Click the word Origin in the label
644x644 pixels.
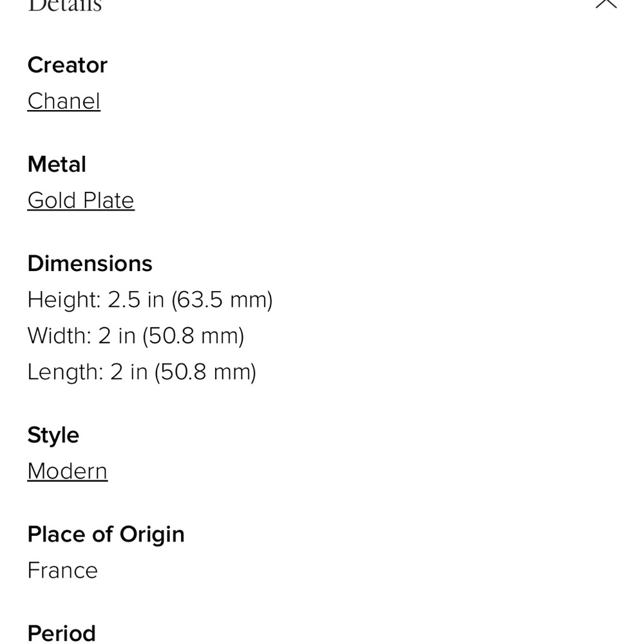click(x=152, y=535)
